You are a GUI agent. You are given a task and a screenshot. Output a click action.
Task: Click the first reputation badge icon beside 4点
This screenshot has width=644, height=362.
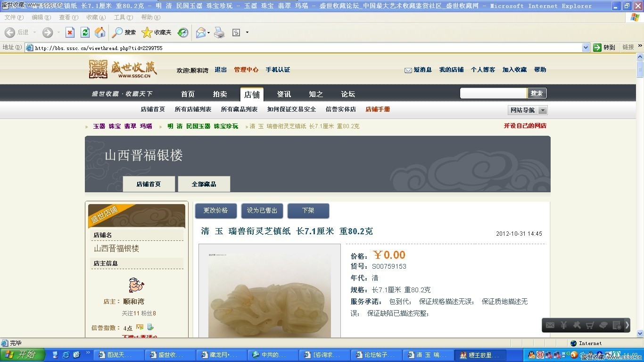[140, 327]
